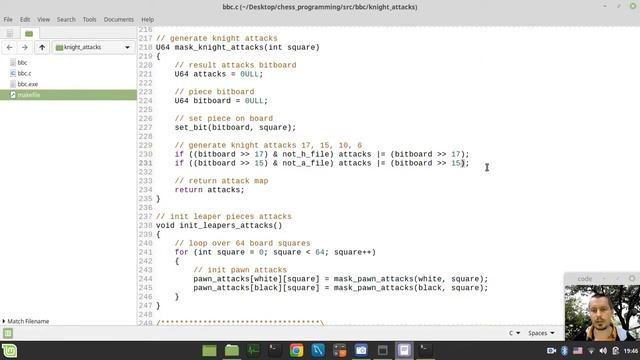Click the screen recording tray icon
Screen dimensions: 640x360
click(x=551, y=351)
